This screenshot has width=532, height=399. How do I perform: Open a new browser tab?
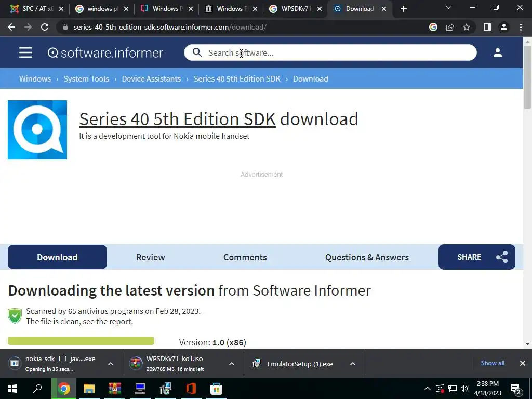click(403, 9)
